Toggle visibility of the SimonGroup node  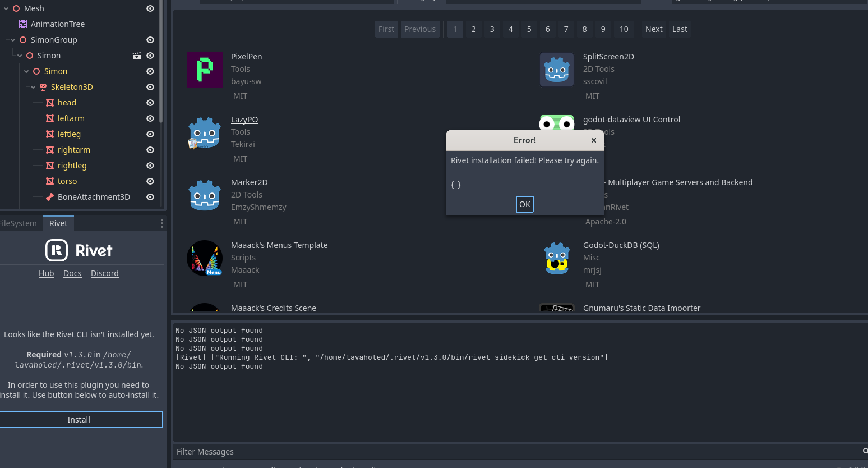click(150, 40)
